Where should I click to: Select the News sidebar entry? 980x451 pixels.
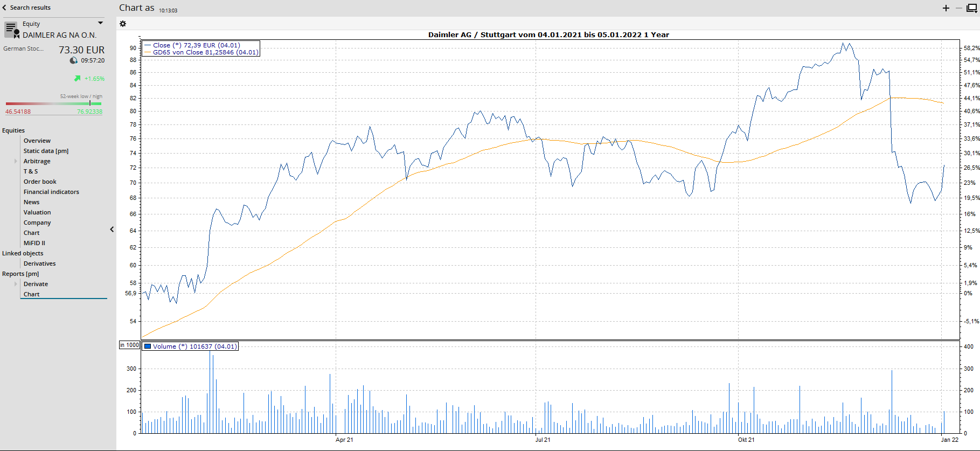(x=31, y=202)
